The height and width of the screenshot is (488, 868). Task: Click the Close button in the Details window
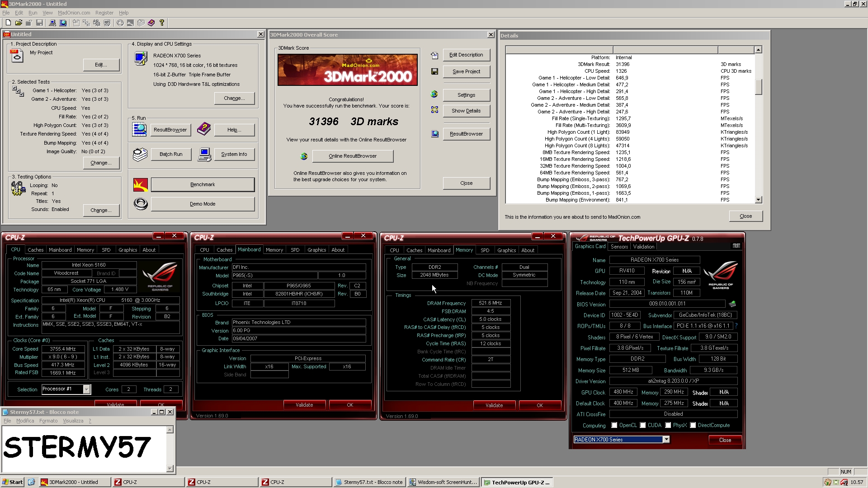tap(746, 216)
